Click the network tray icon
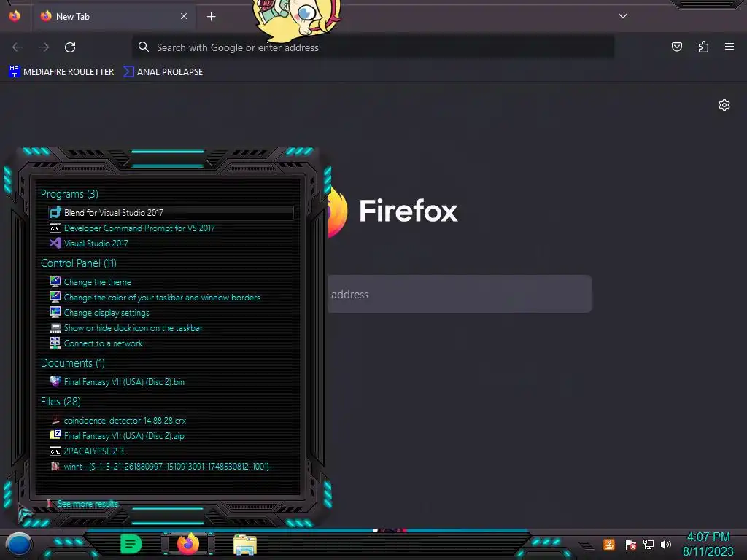The width and height of the screenshot is (747, 560). coord(649,544)
